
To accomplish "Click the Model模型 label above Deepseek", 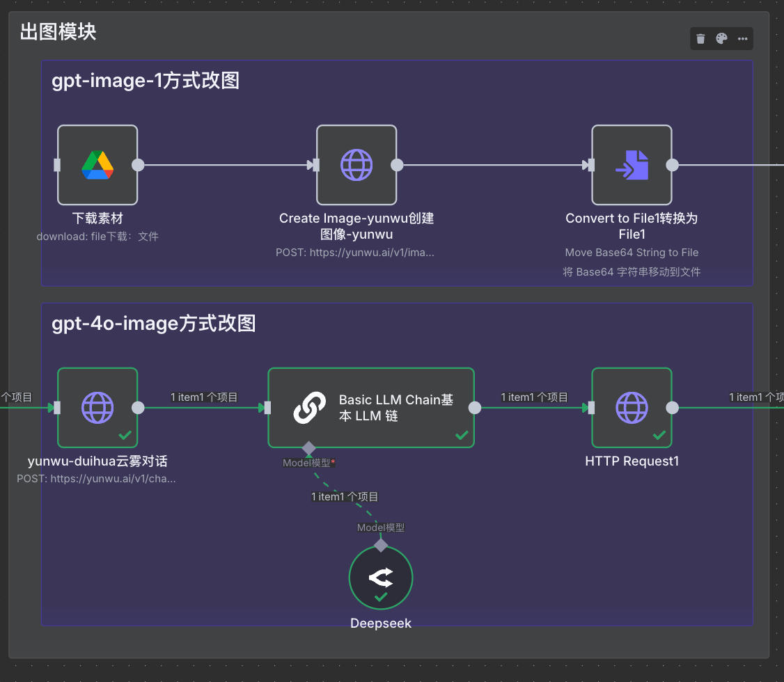I will click(380, 528).
